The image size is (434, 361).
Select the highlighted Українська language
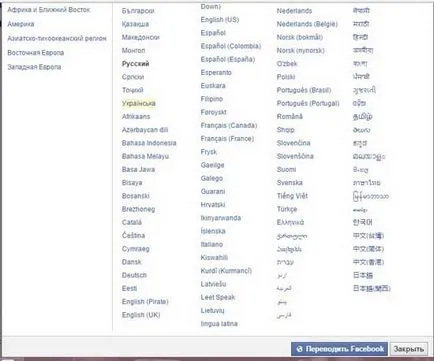[x=139, y=103]
